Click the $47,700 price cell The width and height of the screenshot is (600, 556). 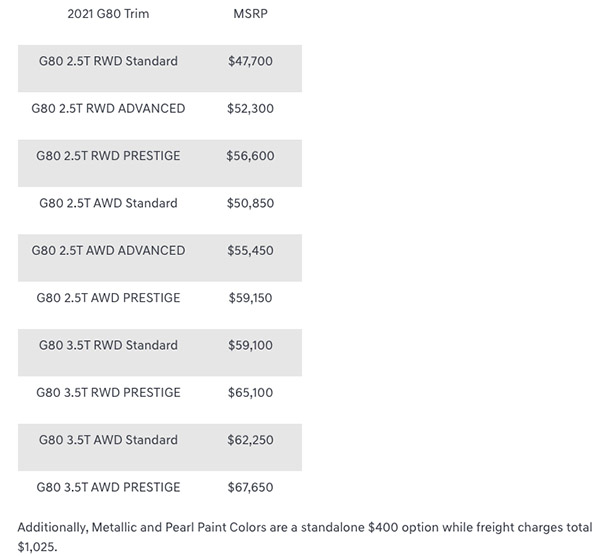250,61
